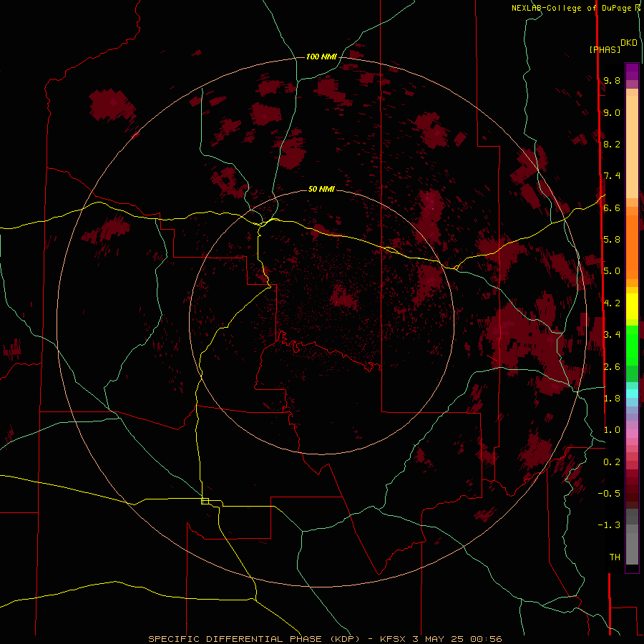The width and height of the screenshot is (644, 644).
Task: Click the "KFSX" radar site identifier
Action: click(x=394, y=639)
